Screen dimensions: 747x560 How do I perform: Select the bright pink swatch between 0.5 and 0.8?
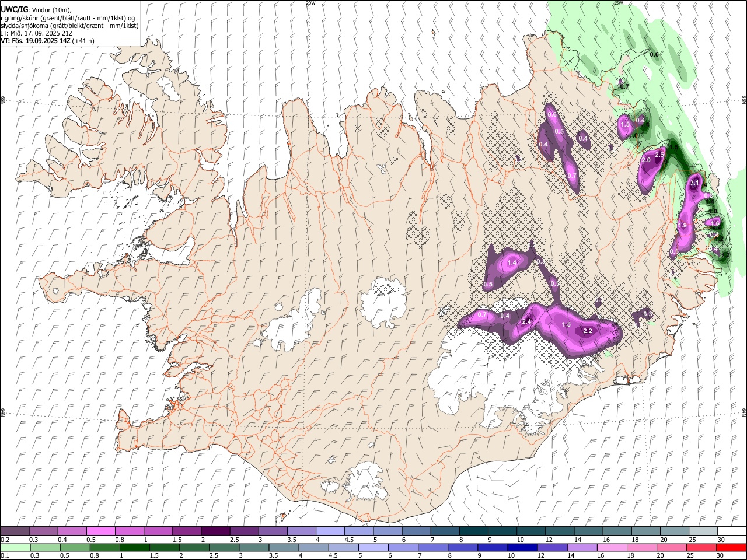[100, 531]
